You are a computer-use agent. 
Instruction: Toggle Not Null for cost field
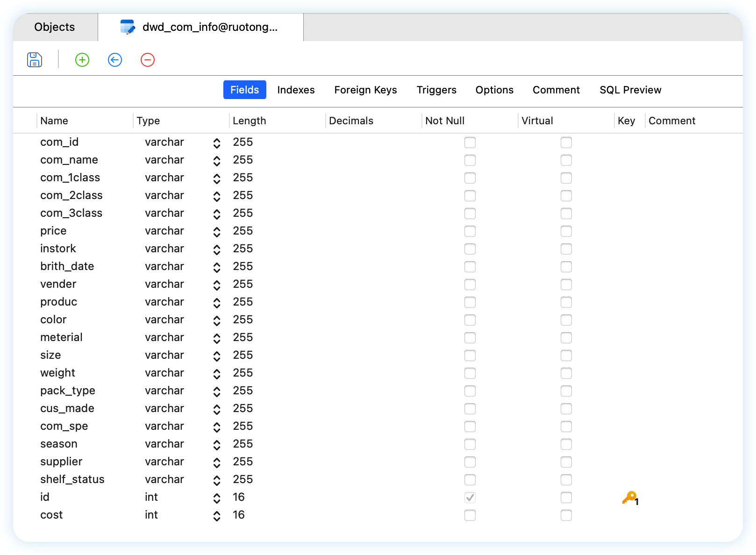click(470, 515)
